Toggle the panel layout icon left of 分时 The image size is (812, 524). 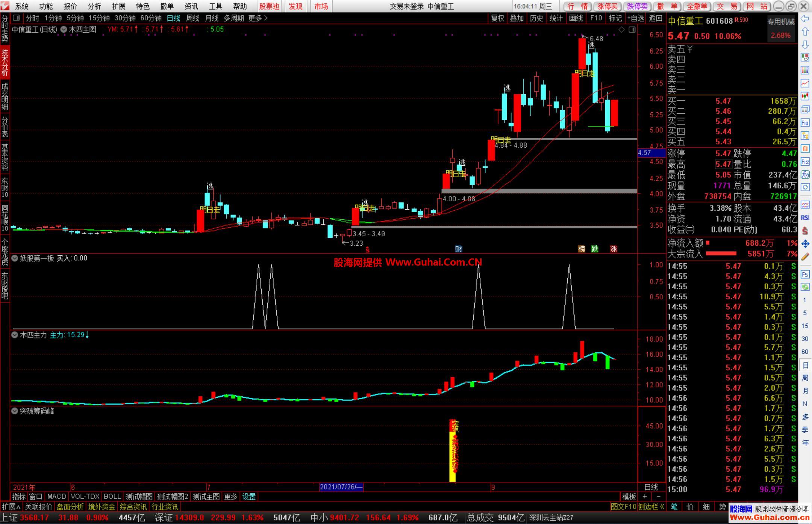click(16, 18)
